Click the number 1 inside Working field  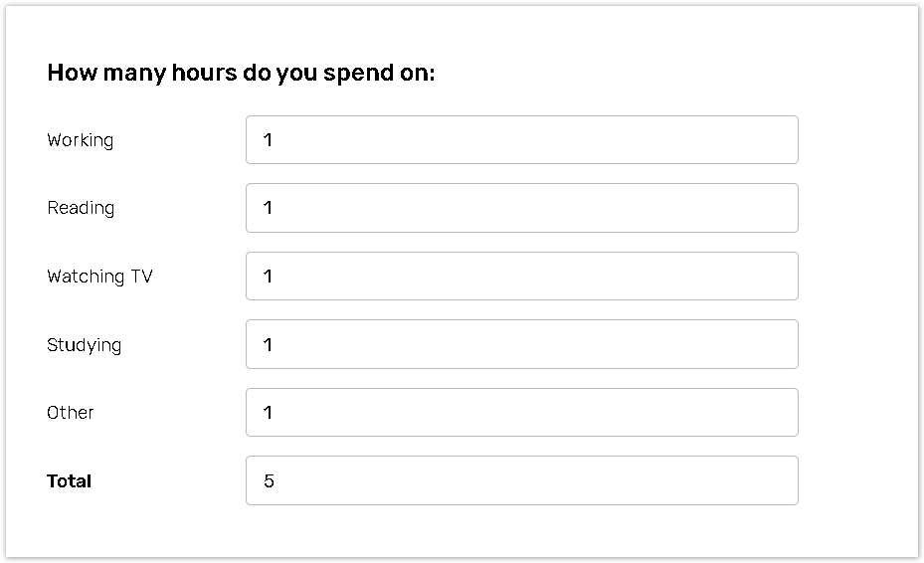(269, 140)
